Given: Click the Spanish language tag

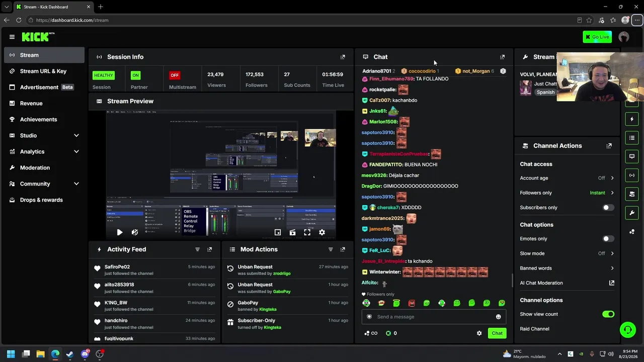Looking at the screenshot, I should click(x=545, y=93).
